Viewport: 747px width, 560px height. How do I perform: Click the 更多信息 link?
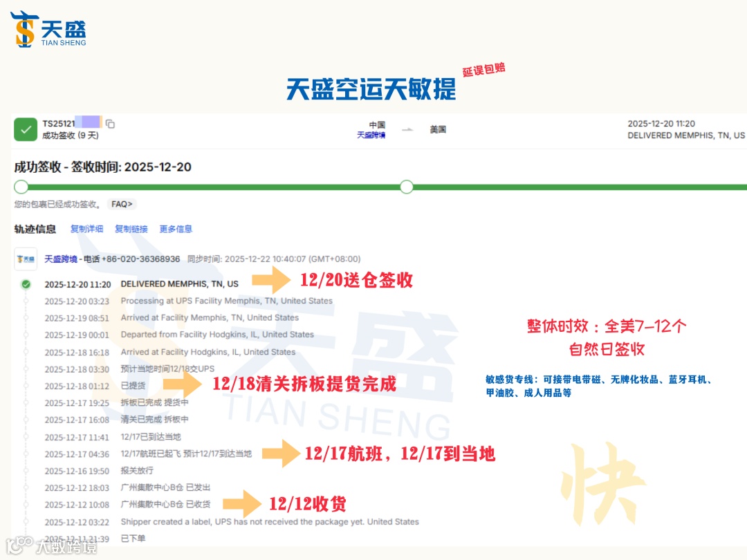tap(176, 229)
